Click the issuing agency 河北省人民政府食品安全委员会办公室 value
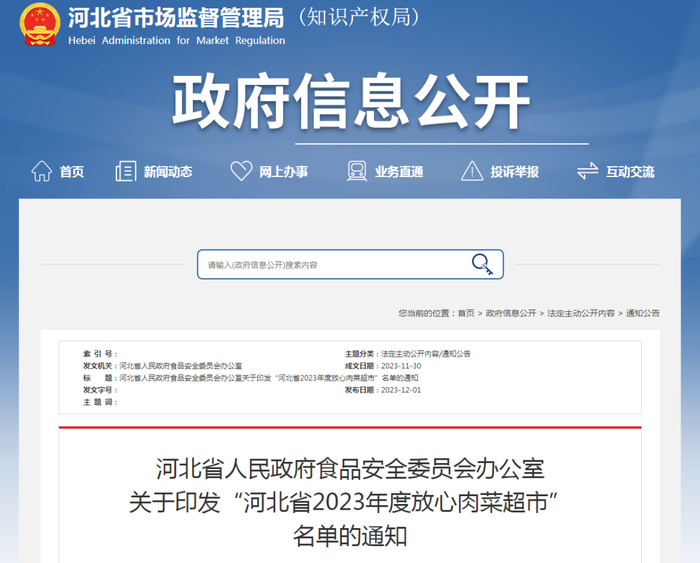 click(x=181, y=366)
